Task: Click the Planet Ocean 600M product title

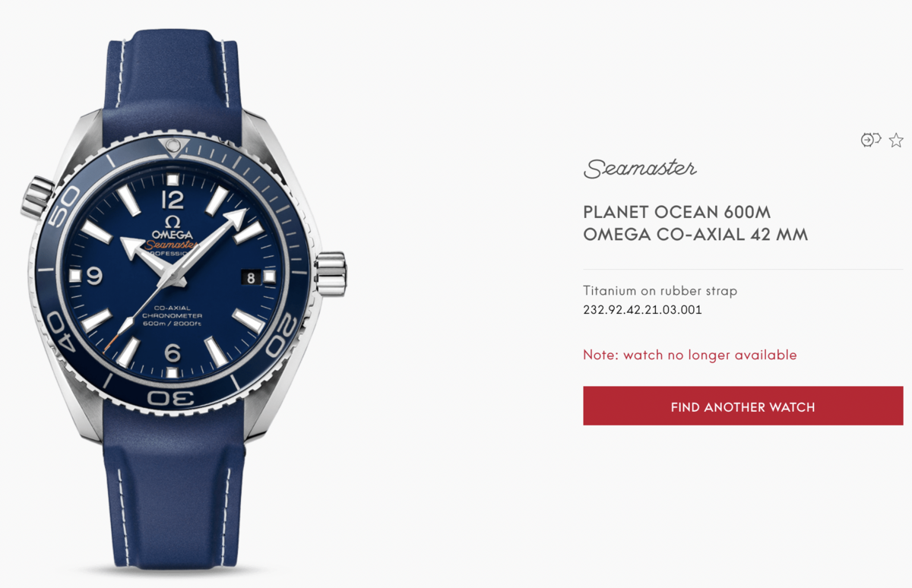Action: point(695,223)
